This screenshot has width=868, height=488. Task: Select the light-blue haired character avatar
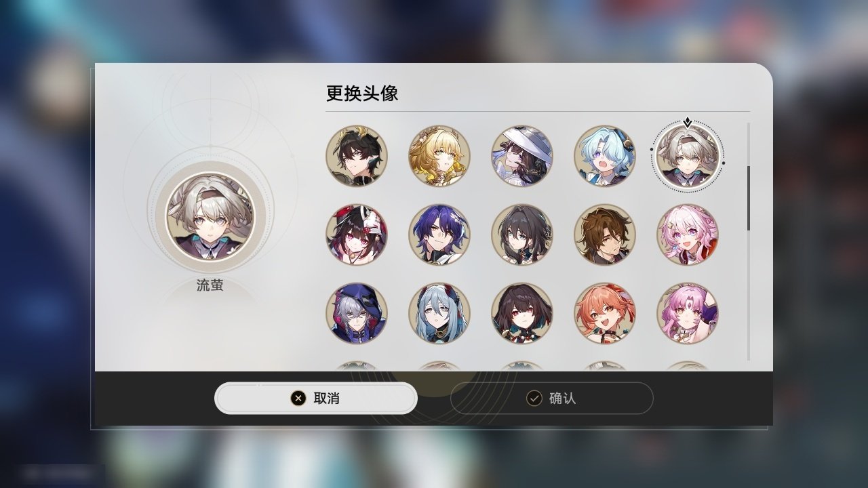[x=605, y=156]
